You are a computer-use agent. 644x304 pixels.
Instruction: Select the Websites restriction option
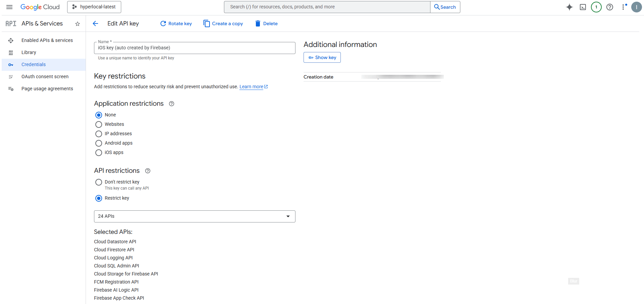[x=99, y=124]
